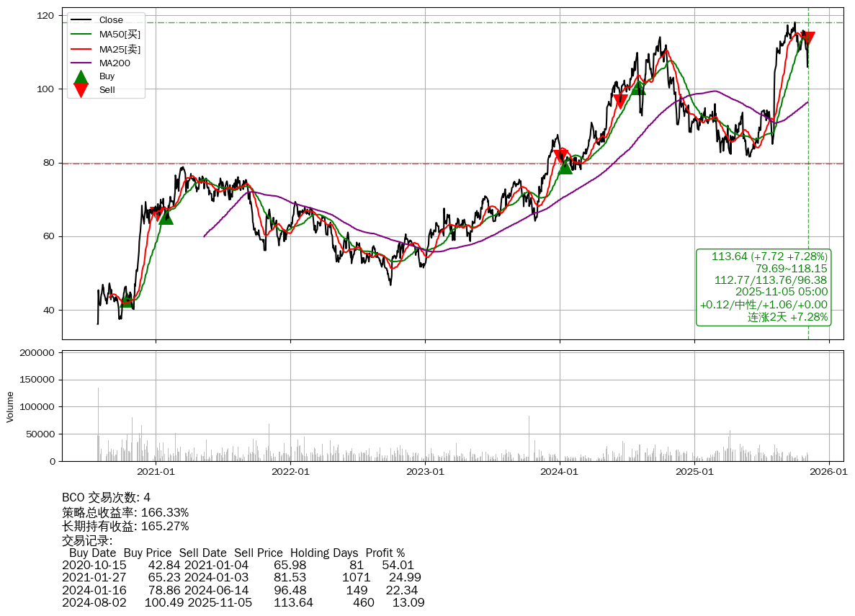Click the Volume axis label
This screenshot has width=855, height=616.
(10, 406)
